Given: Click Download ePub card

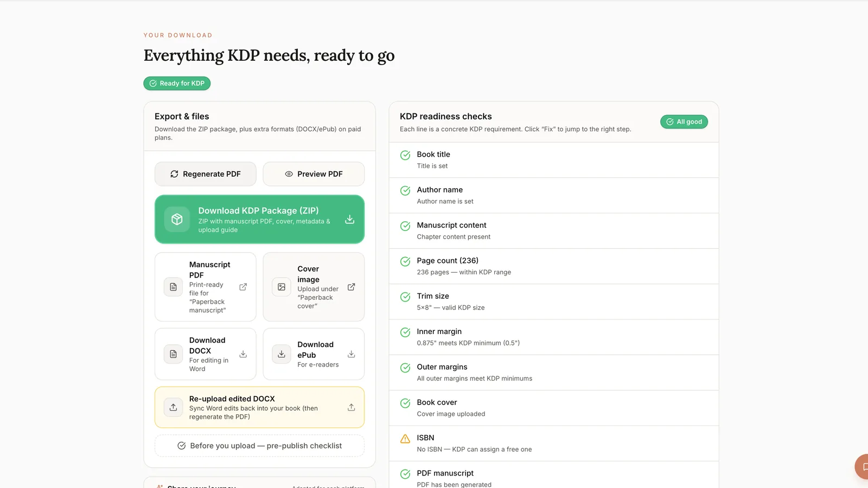Looking at the screenshot, I should click(314, 354).
